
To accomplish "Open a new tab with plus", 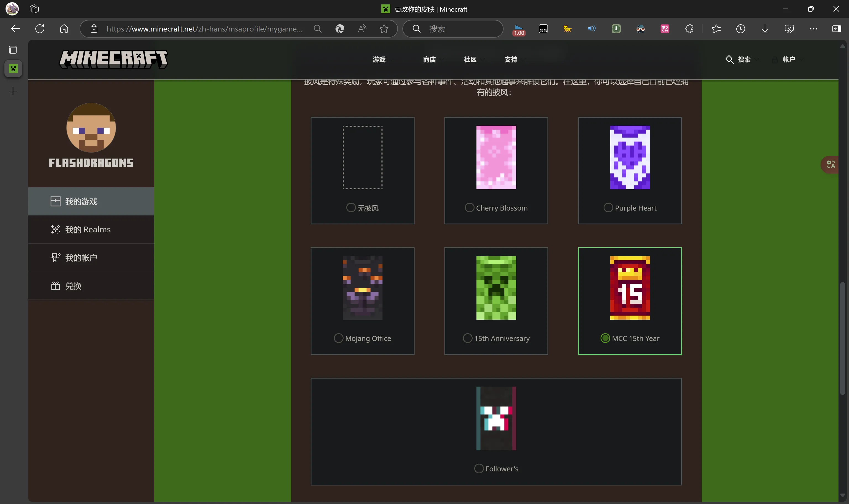I will (13, 91).
